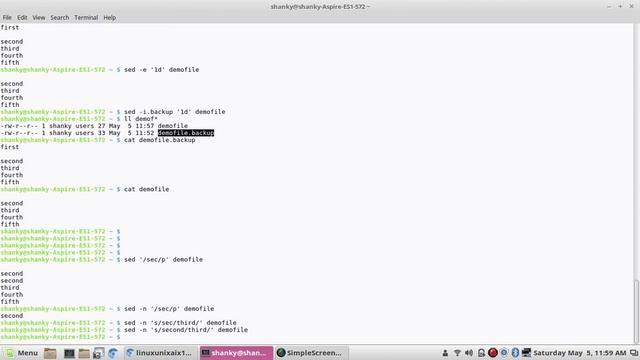Image resolution: width=640 pixels, height=360 pixels.
Task: Click the terminal vertical scrollbar thumb
Action: click(636, 311)
